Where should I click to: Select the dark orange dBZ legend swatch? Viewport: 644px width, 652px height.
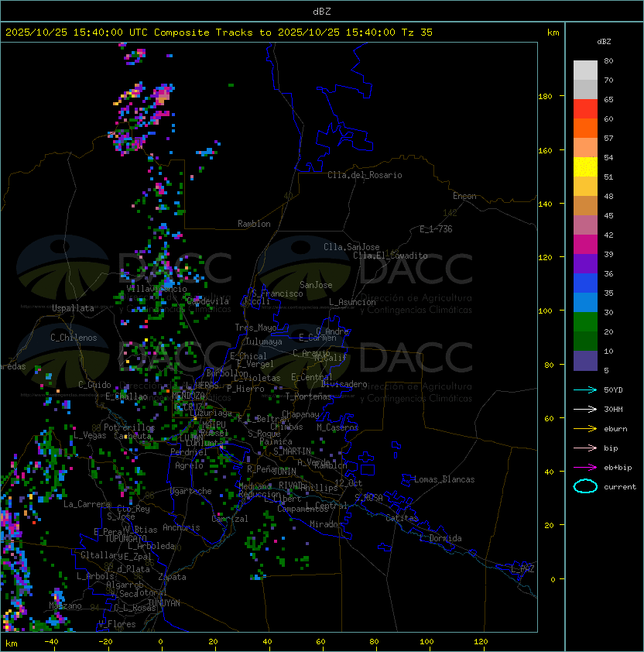pyautogui.click(x=585, y=129)
